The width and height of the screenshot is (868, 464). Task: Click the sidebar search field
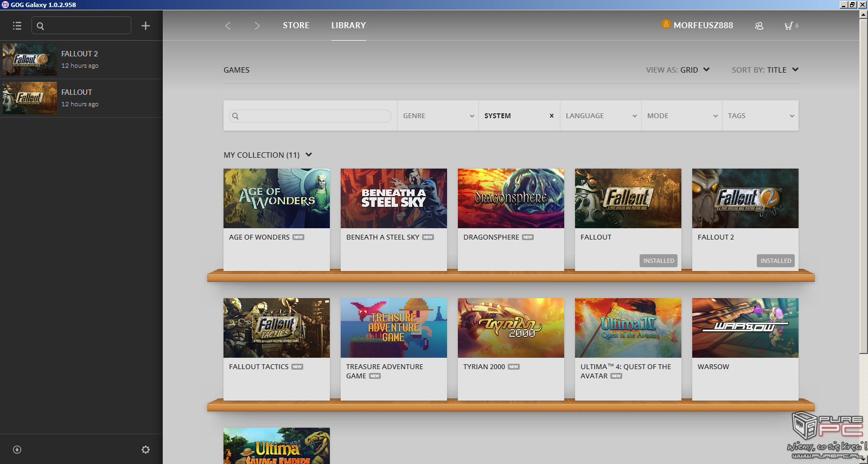(x=81, y=25)
